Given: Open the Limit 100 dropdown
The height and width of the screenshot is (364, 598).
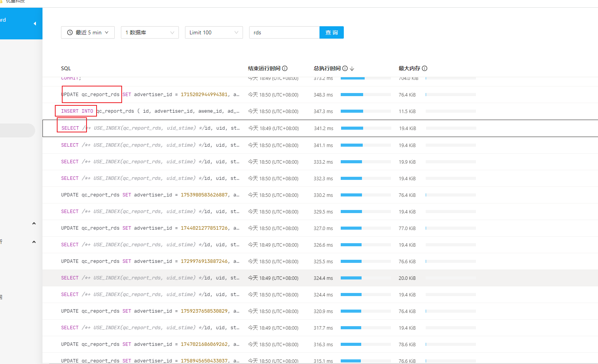Looking at the screenshot, I should click(x=214, y=32).
